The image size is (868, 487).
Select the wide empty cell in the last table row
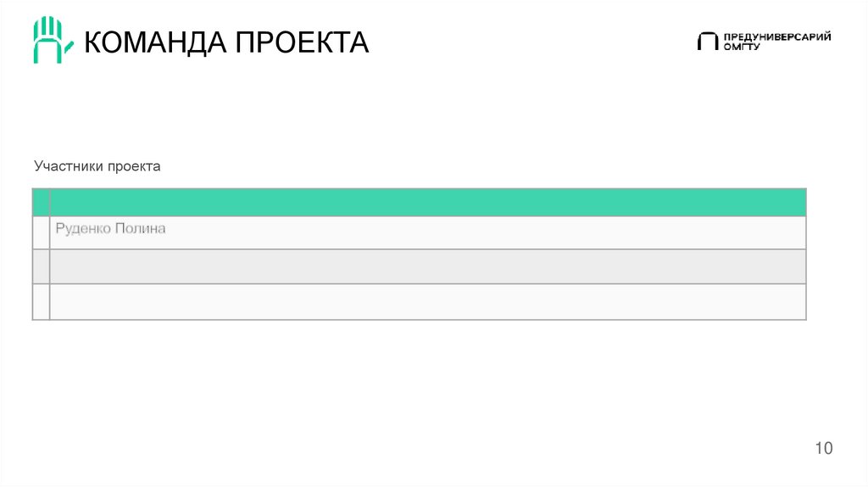428,301
